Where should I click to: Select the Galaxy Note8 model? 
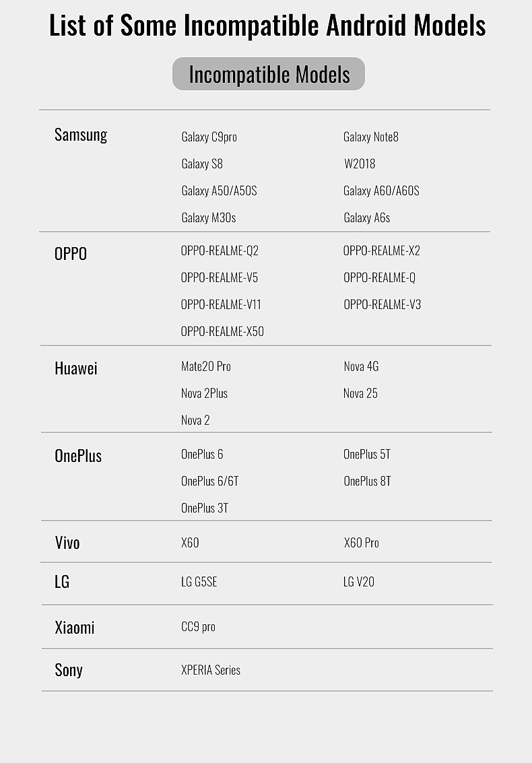[371, 137]
